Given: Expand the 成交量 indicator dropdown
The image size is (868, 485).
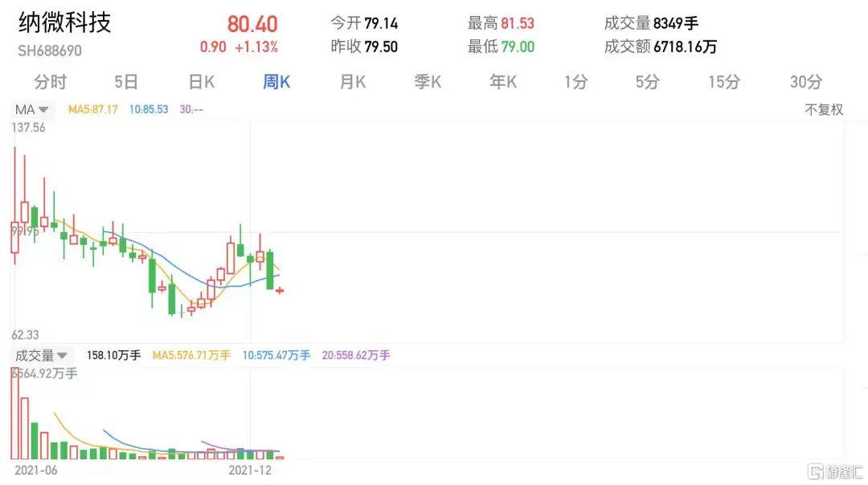Looking at the screenshot, I should 40,355.
